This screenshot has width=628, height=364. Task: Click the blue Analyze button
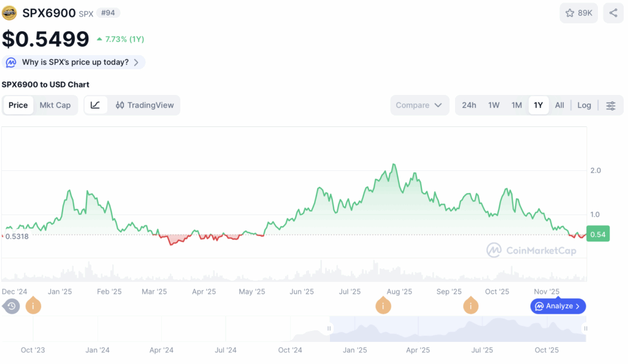click(558, 306)
